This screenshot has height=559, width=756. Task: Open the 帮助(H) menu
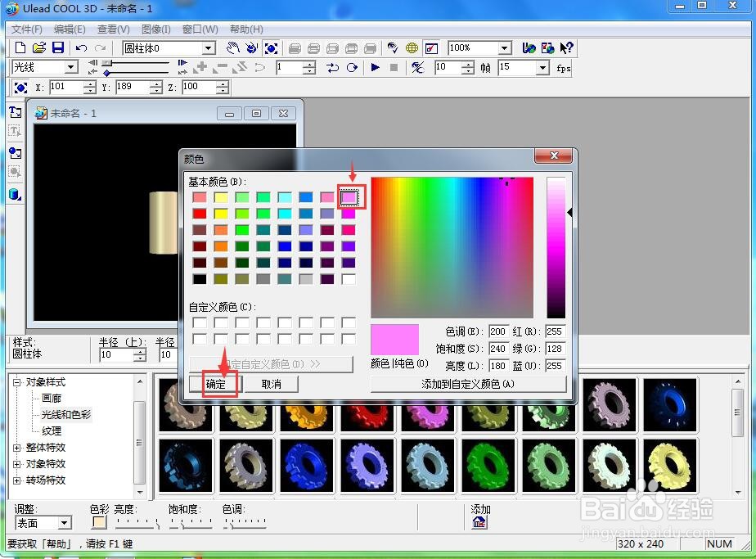246,29
